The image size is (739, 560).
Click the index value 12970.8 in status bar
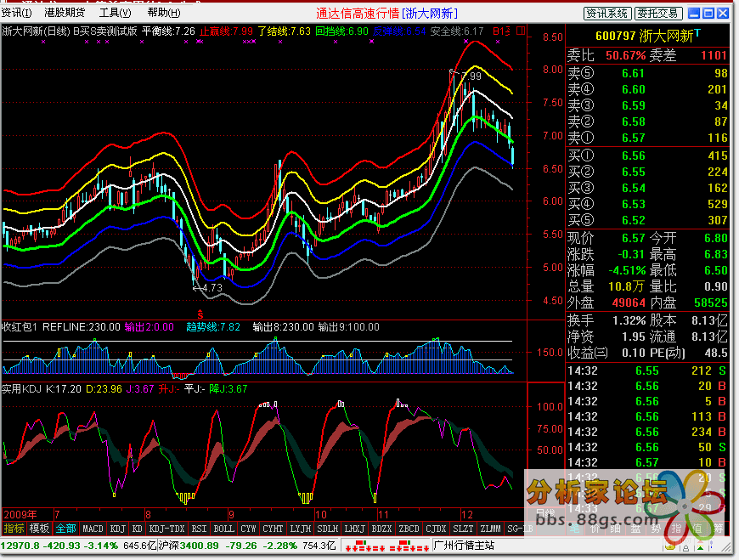(20, 546)
